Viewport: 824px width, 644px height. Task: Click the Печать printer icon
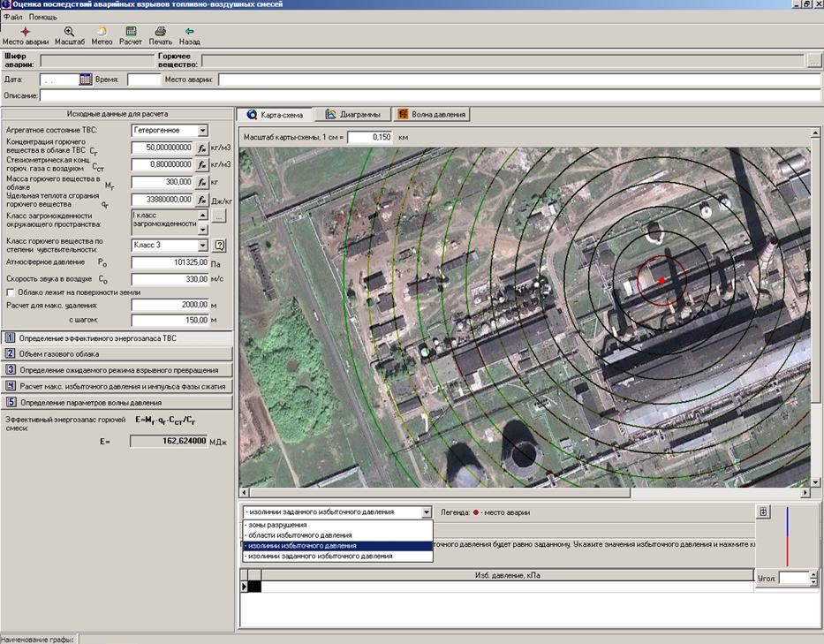[160, 32]
